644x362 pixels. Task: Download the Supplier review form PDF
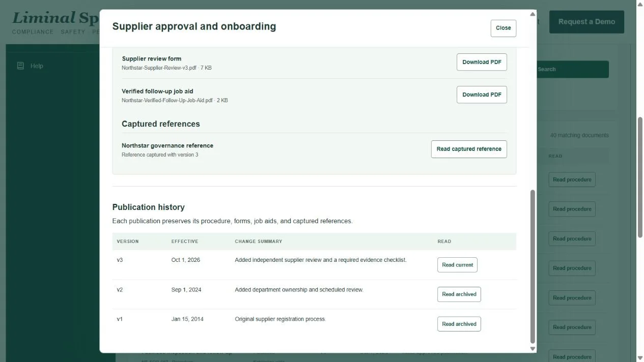(x=482, y=62)
